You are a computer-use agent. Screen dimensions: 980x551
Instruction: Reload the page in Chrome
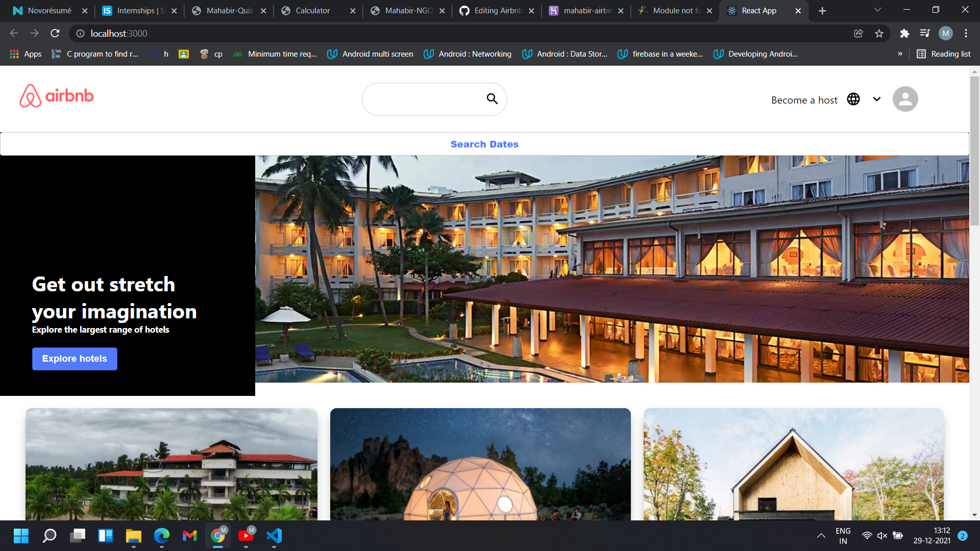coord(55,33)
